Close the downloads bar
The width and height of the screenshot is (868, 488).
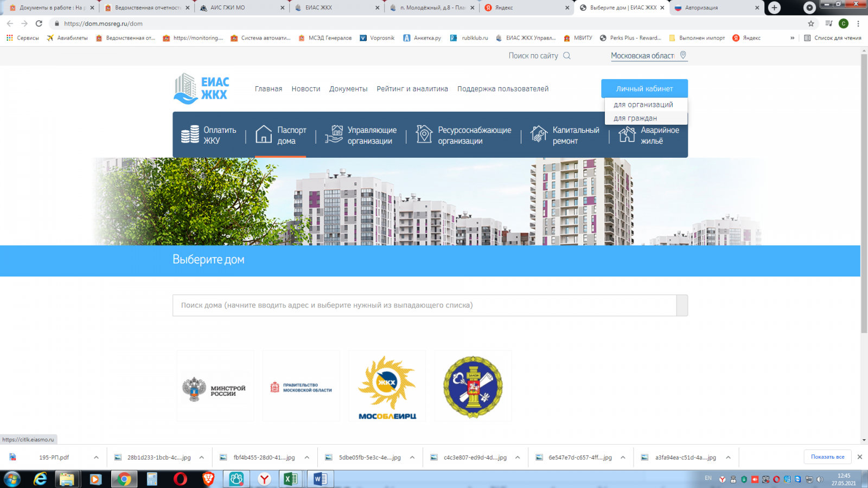click(x=860, y=457)
